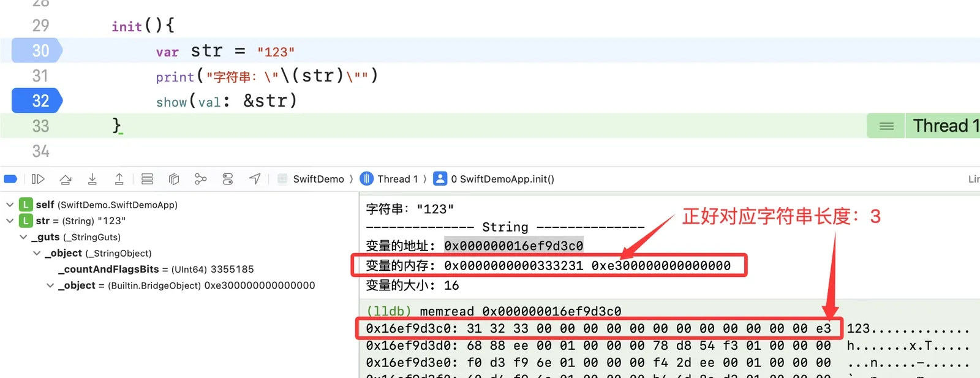The width and height of the screenshot is (980, 378).
Task: Toggle the breakpoint on line 30
Action: (x=37, y=50)
